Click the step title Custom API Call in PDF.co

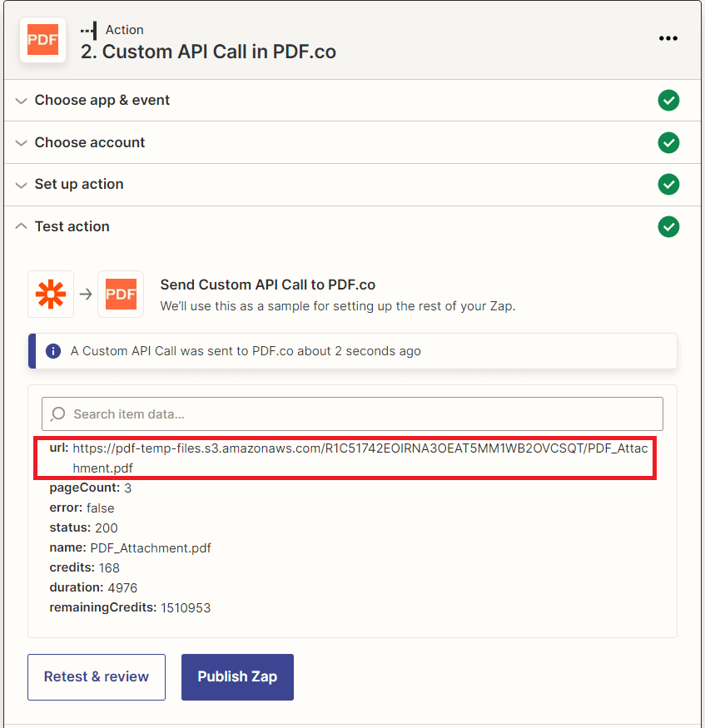208,51
